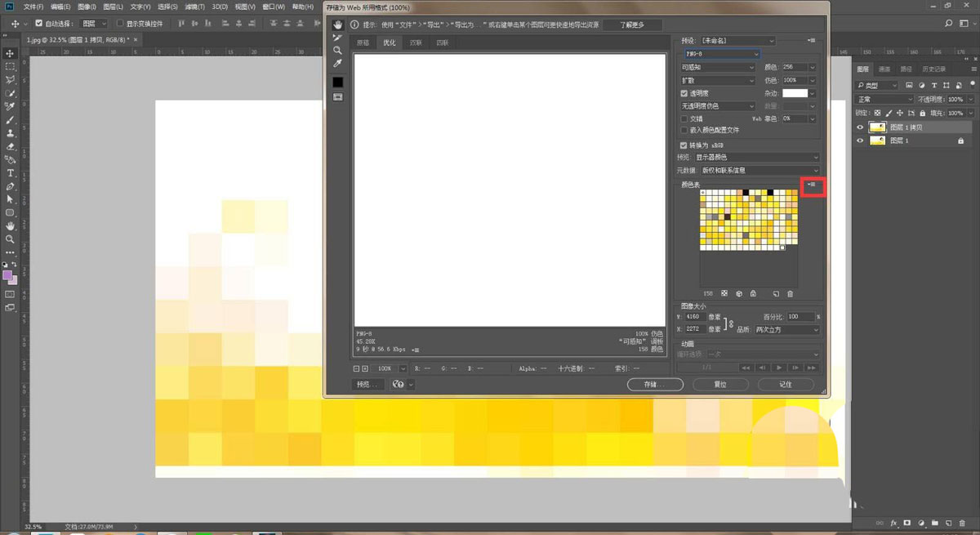980x535 pixels.
Task: Hide the 图层 1 拷贝 layer
Action: pyautogui.click(x=860, y=127)
